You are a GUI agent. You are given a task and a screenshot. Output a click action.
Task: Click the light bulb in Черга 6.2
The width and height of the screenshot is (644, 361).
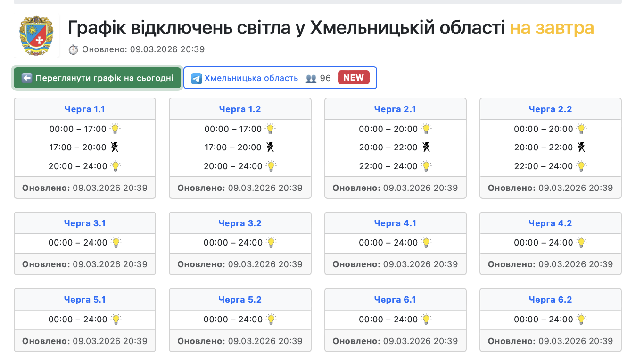pyautogui.click(x=581, y=320)
